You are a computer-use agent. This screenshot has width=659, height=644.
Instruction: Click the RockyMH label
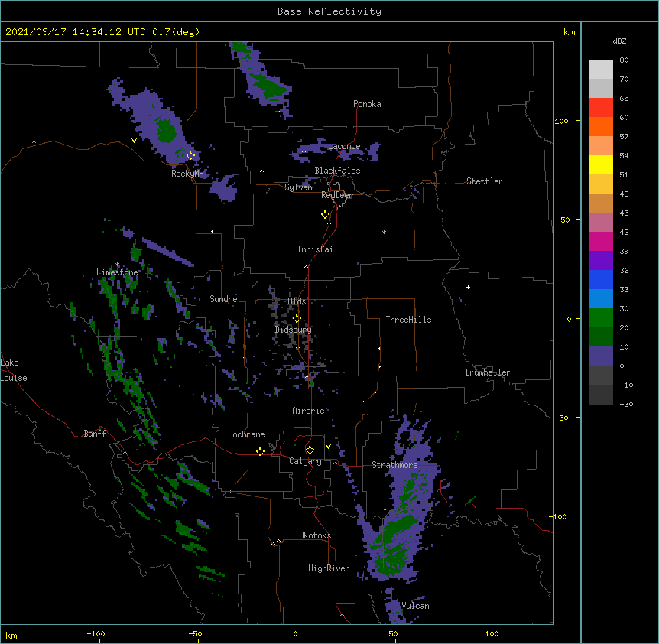[x=187, y=174]
